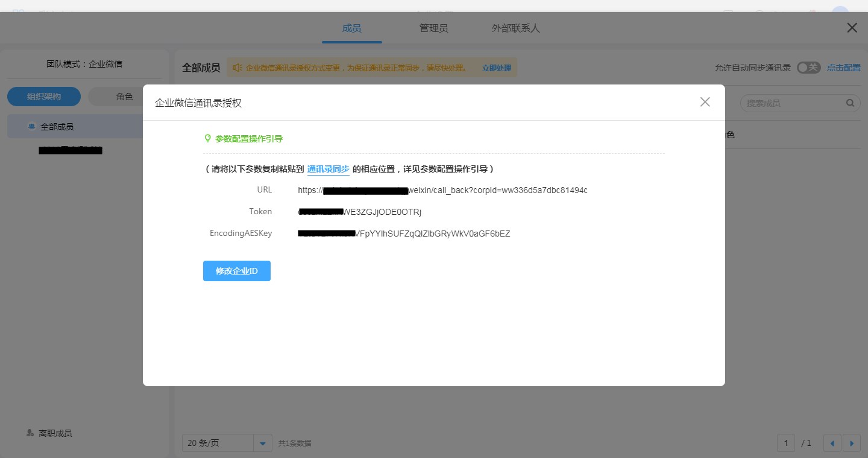Click the search magnifier icon

[850, 103]
